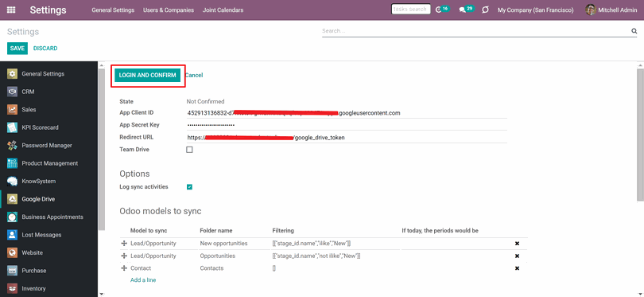Click sidebar scrollbar down arrow
Screen dimensions: 644x297
coord(102,294)
